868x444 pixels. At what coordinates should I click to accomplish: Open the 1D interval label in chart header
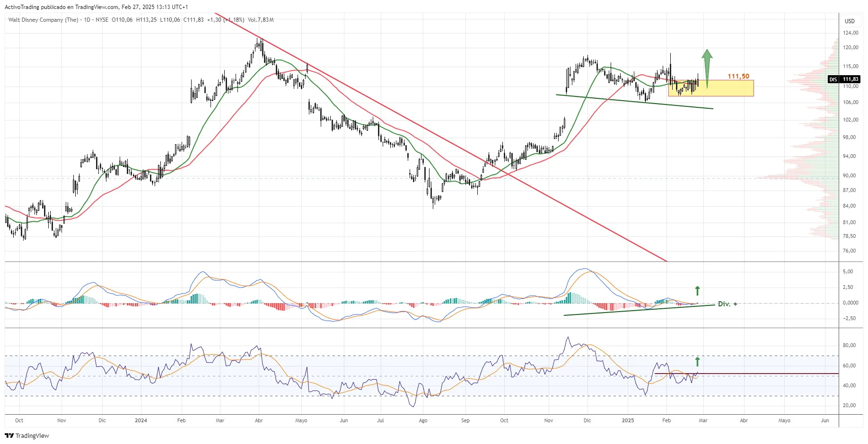[87, 20]
